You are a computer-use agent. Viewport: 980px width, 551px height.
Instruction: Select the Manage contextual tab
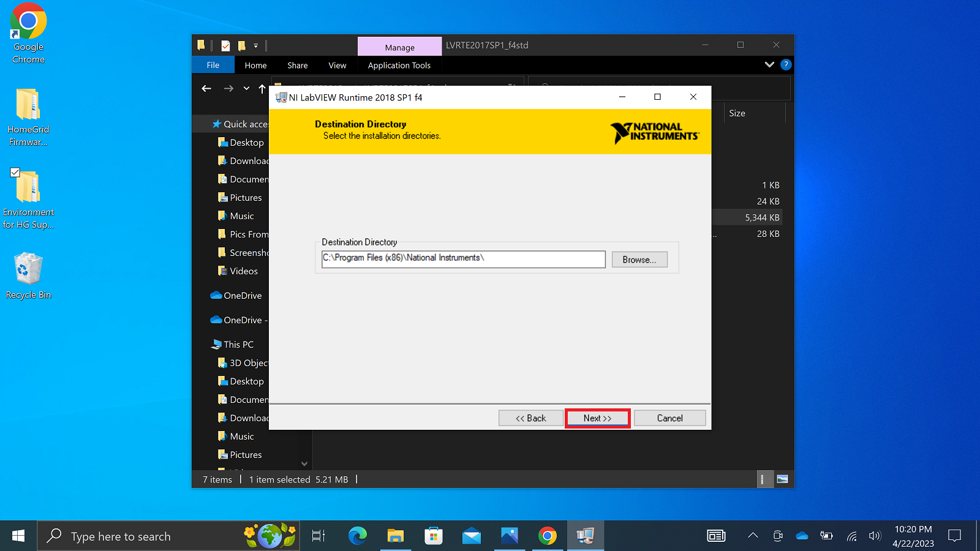[399, 47]
